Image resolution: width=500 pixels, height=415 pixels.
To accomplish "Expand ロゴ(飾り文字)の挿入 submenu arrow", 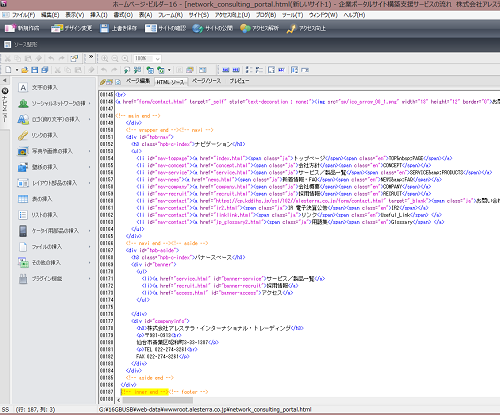I will (90, 119).
